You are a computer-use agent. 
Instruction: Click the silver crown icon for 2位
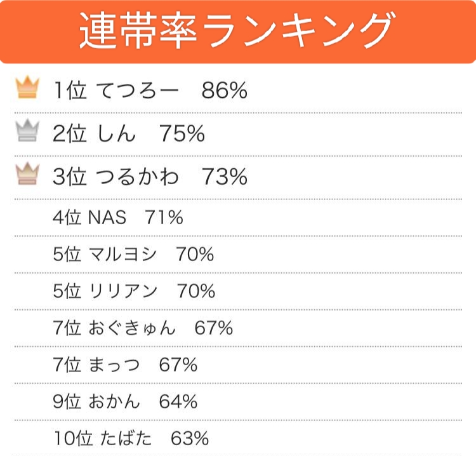coord(27,133)
